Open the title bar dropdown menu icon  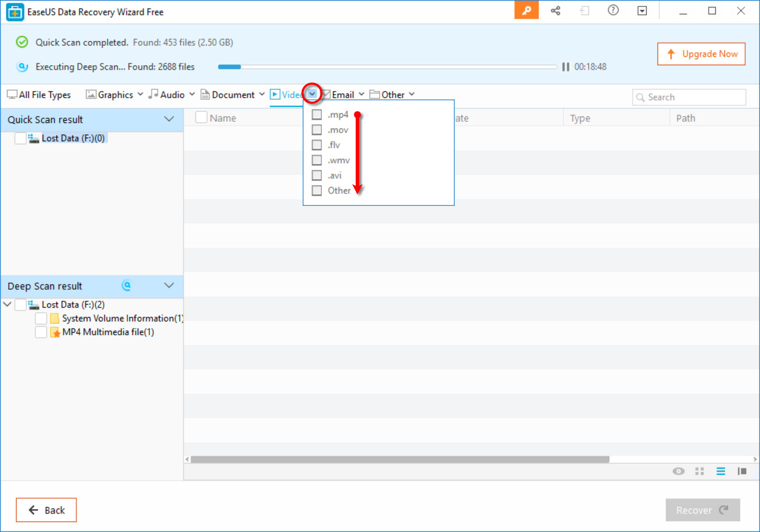click(x=642, y=11)
